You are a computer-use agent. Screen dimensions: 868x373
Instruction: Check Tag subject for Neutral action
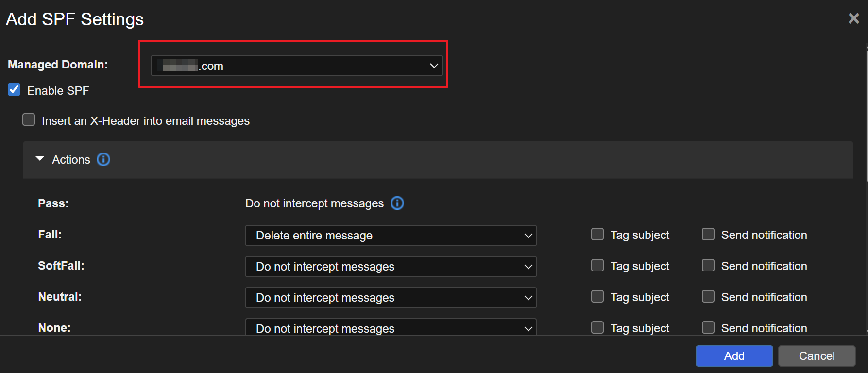pos(597,297)
